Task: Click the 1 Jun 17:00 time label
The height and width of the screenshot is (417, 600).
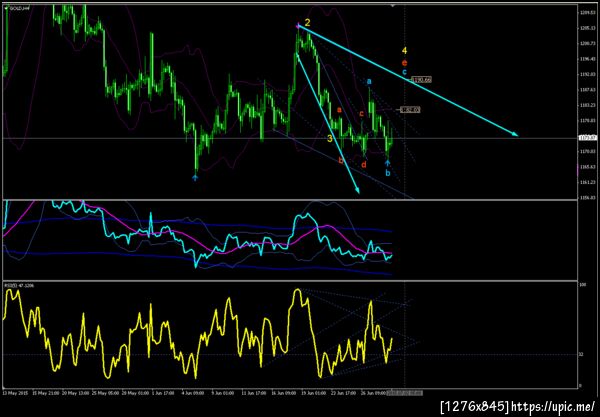Action: point(163,393)
